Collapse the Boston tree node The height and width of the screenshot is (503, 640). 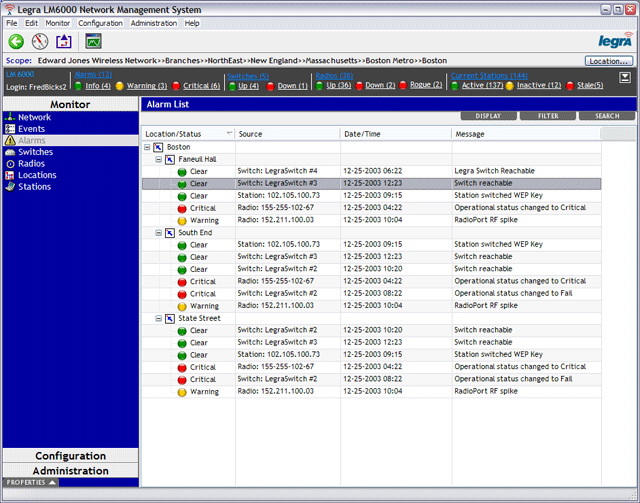coord(147,147)
